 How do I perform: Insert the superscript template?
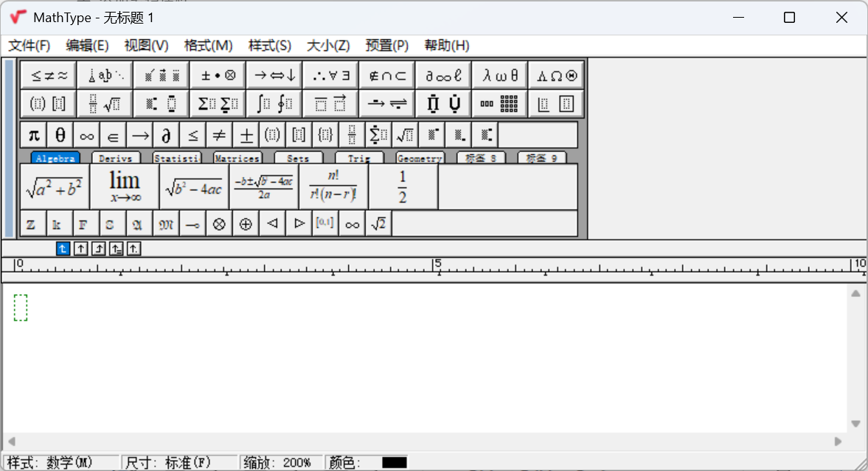431,135
